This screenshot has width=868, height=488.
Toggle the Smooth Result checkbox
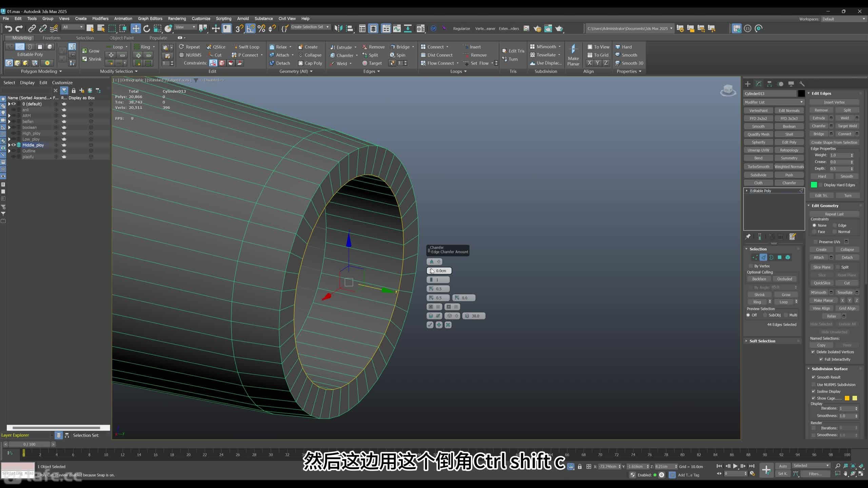click(x=813, y=377)
